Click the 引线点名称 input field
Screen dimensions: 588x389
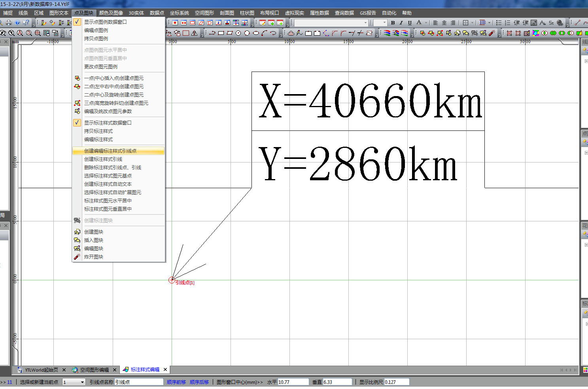point(139,382)
